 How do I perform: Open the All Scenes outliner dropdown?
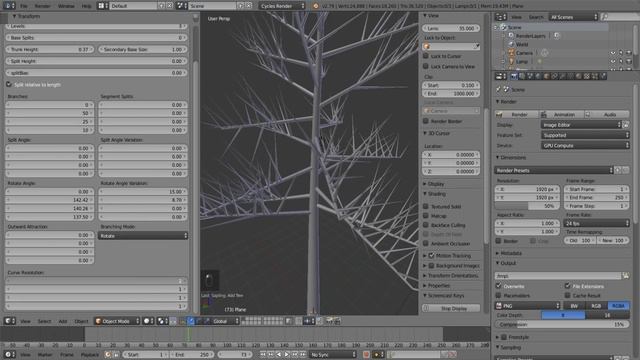point(573,17)
